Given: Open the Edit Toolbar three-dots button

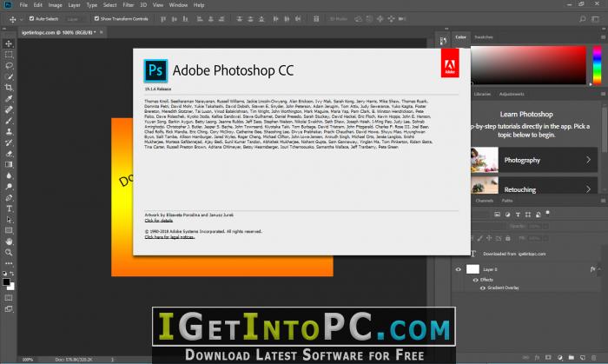Looking at the screenshot, I should click(x=9, y=263).
